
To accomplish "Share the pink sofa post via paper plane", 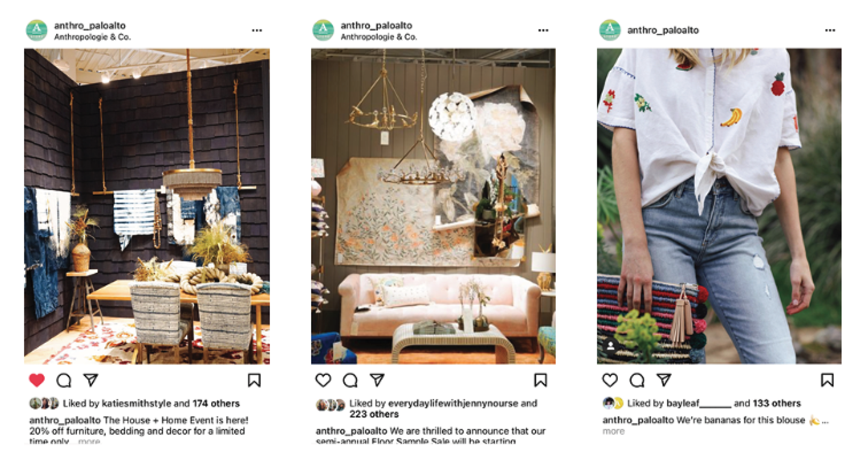I will click(x=377, y=380).
